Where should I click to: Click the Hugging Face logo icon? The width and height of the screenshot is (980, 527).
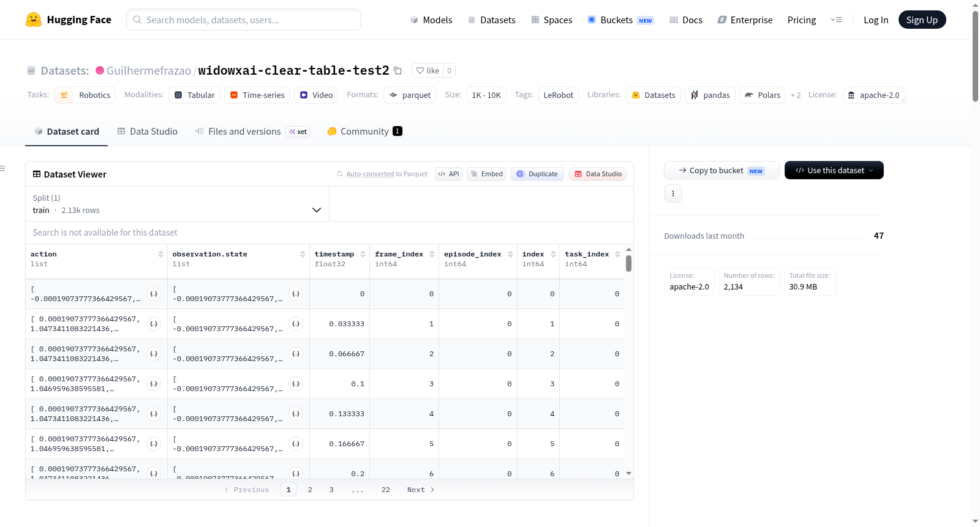point(34,20)
